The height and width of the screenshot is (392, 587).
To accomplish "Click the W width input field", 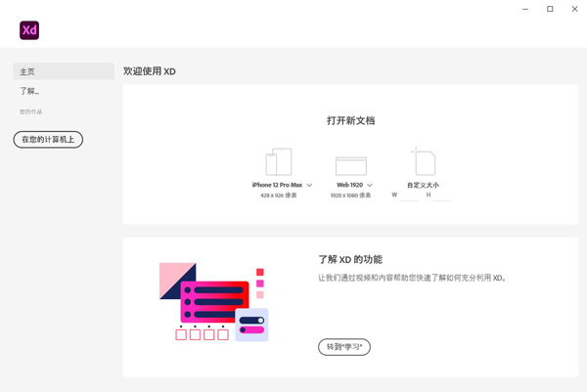I will point(409,196).
